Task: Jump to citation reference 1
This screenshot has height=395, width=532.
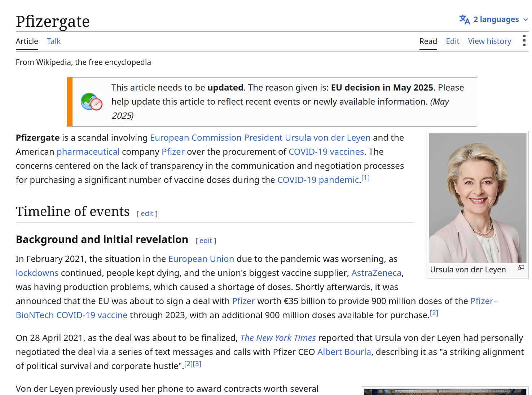Action: (365, 177)
